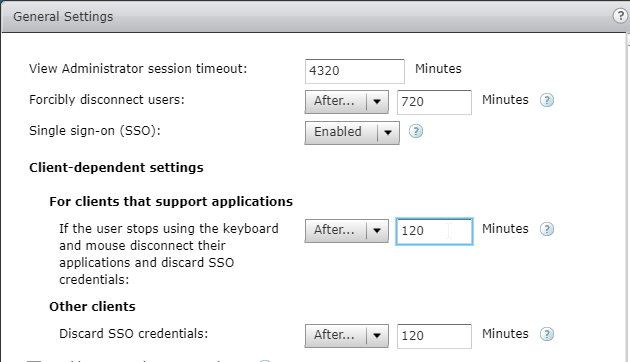
Task: Click the Other clients heading
Action: pyautogui.click(x=92, y=307)
